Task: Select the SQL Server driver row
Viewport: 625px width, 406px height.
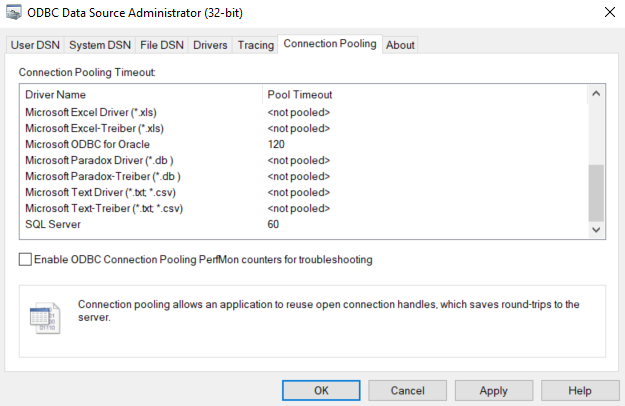Action: pos(303,224)
